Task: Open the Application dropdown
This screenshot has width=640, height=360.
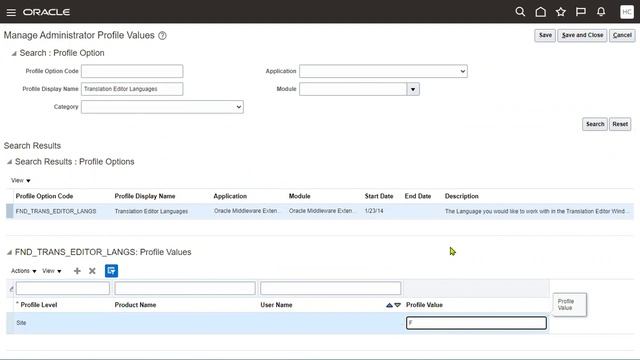Action: pyautogui.click(x=383, y=71)
